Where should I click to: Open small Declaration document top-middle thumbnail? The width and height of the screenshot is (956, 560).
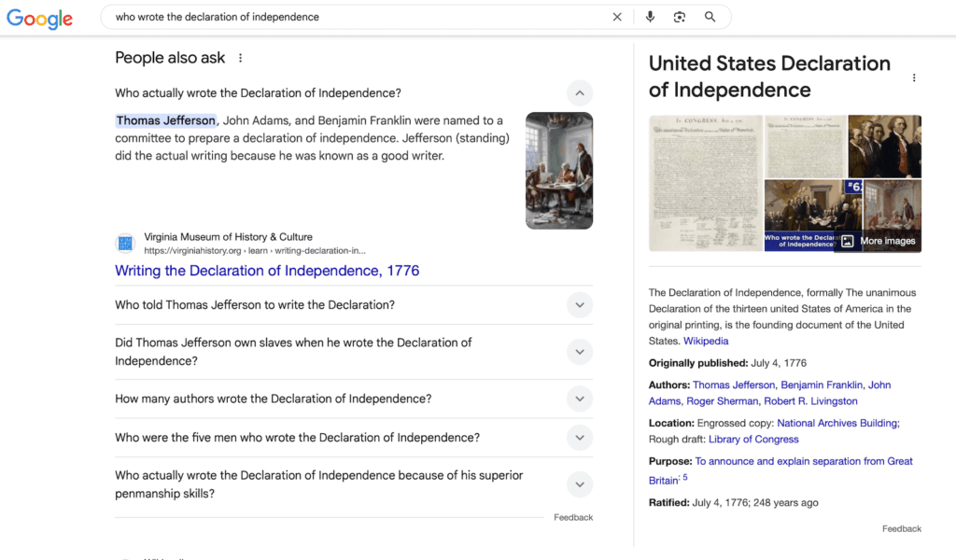(806, 147)
